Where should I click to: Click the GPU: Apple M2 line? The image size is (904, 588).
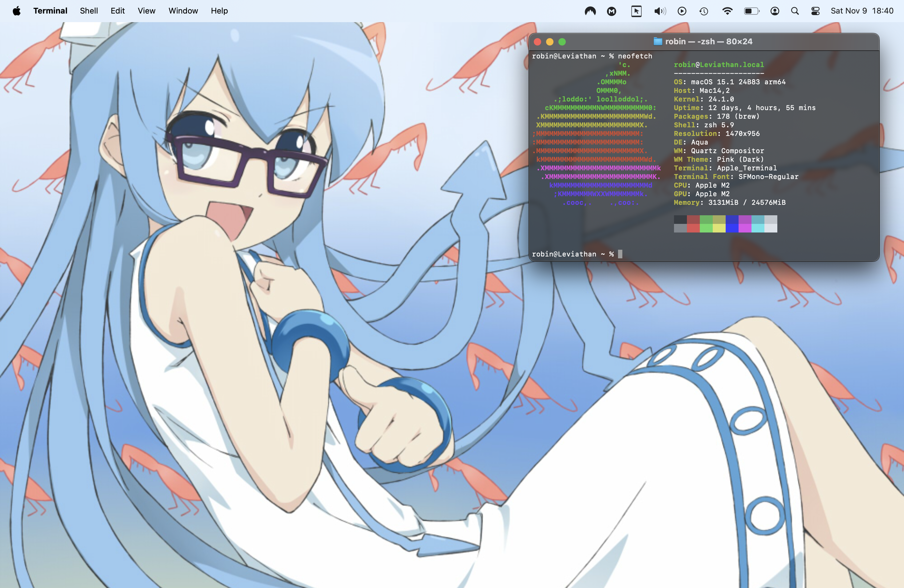[702, 194]
